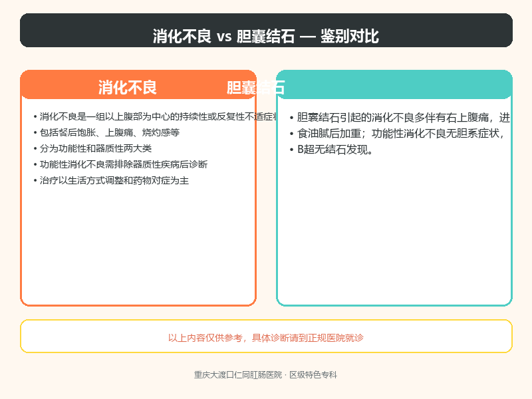Click the title 消化不良 vs 胆囊结石 — 鉴别对比
Screen dimensions: 532x399
click(265, 36)
